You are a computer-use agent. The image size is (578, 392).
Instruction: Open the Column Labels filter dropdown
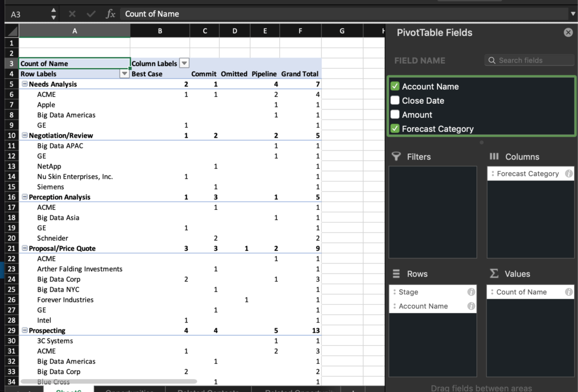(184, 63)
